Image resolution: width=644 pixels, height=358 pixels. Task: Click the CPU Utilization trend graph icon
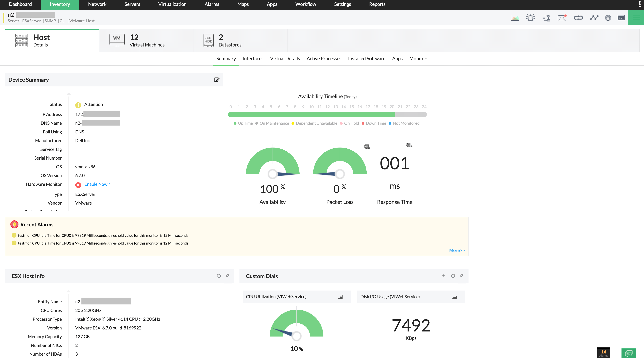pos(340,296)
